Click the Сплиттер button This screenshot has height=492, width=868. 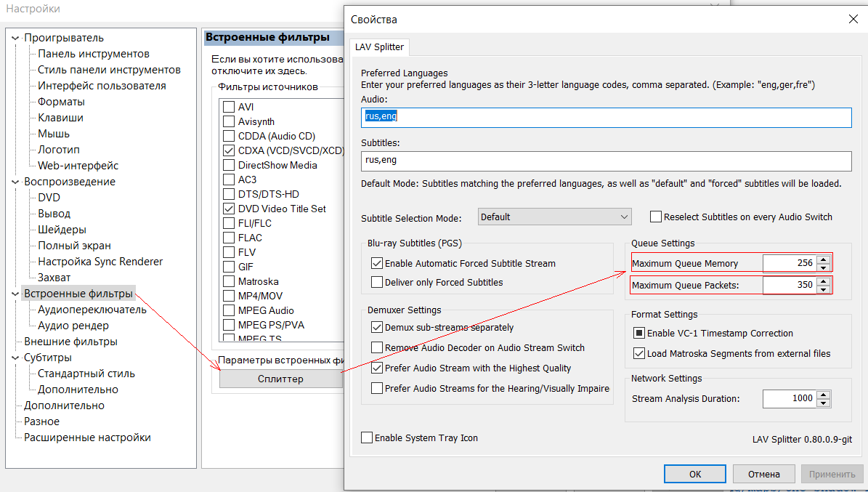coord(280,379)
